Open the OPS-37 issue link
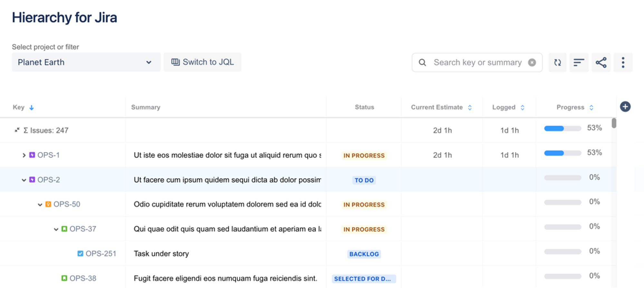The width and height of the screenshot is (644, 288). pyautogui.click(x=83, y=229)
